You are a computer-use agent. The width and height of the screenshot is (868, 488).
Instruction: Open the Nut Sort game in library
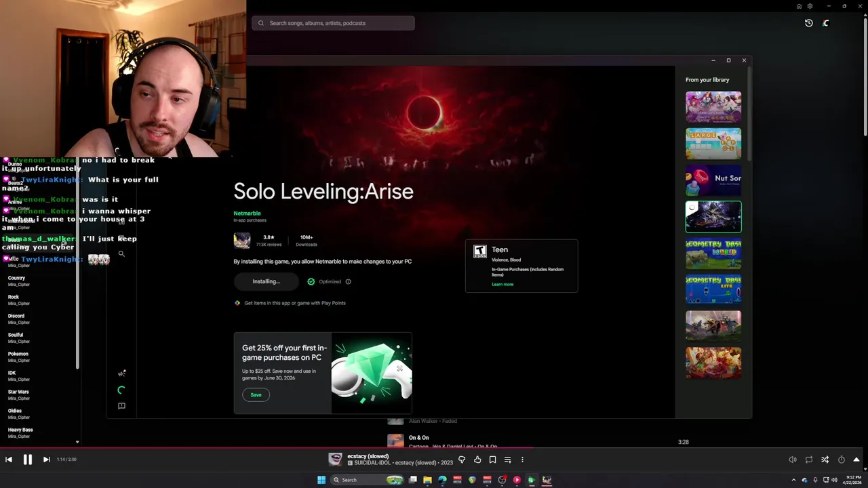click(x=713, y=180)
